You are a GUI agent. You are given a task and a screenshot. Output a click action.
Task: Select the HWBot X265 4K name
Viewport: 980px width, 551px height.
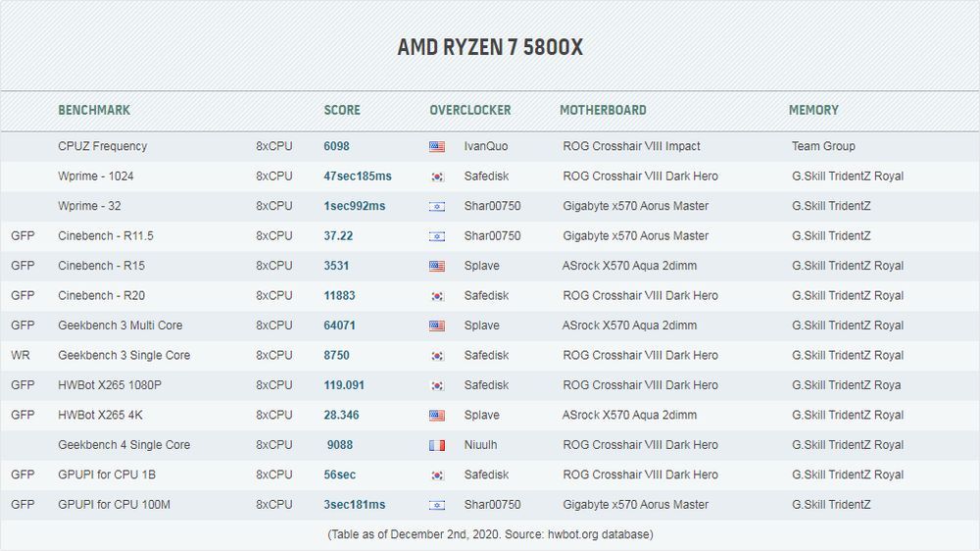(x=100, y=416)
